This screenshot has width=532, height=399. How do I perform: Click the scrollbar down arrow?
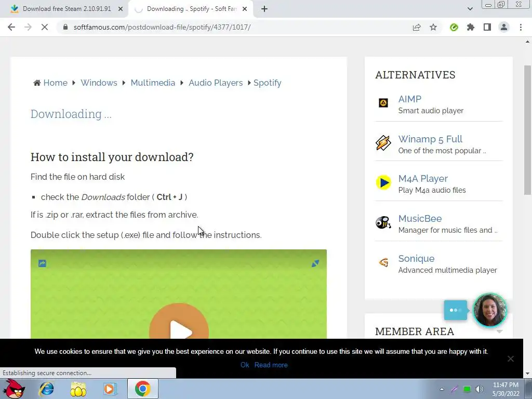click(527, 374)
